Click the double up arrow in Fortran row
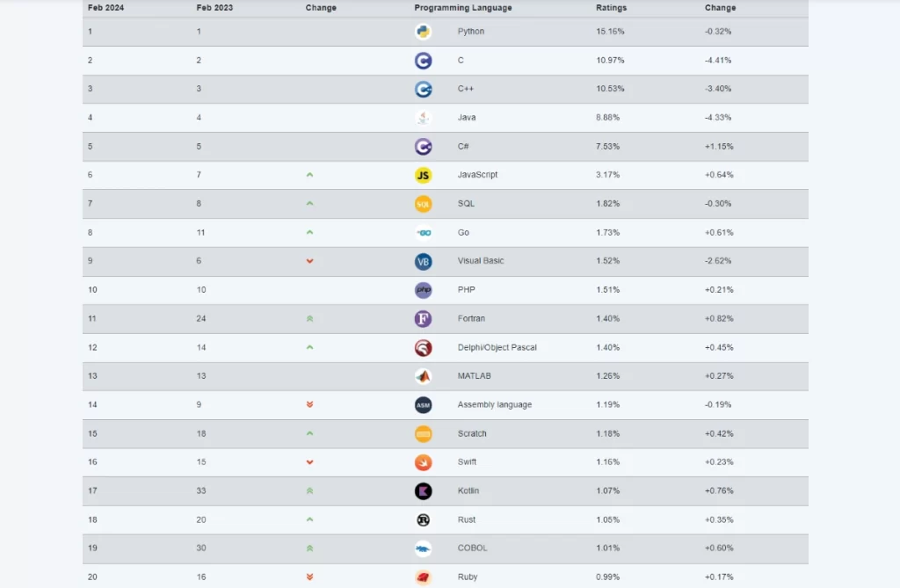The height and width of the screenshot is (588, 900). tap(309, 319)
